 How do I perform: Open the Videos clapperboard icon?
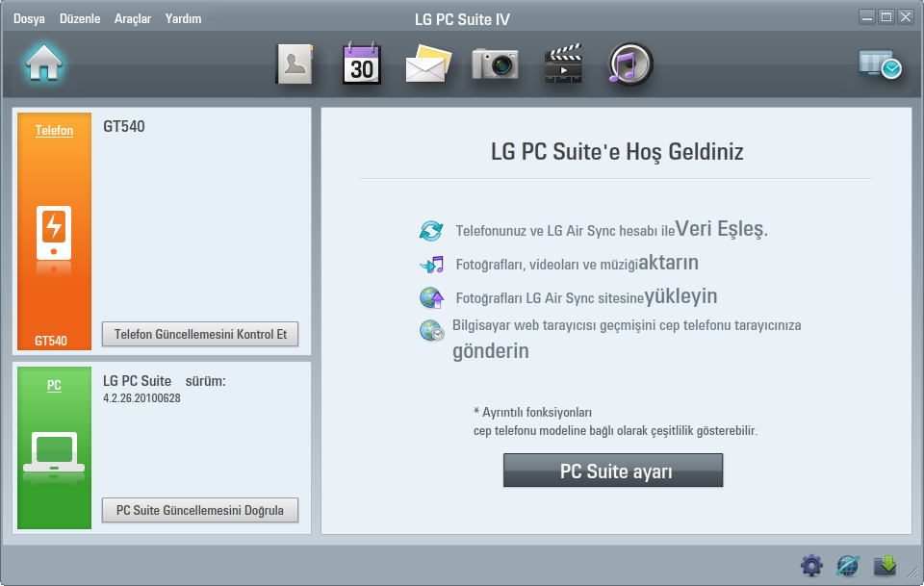point(563,63)
